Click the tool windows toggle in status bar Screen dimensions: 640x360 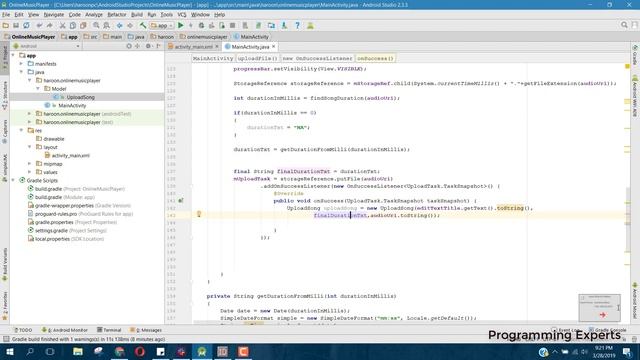point(6,339)
